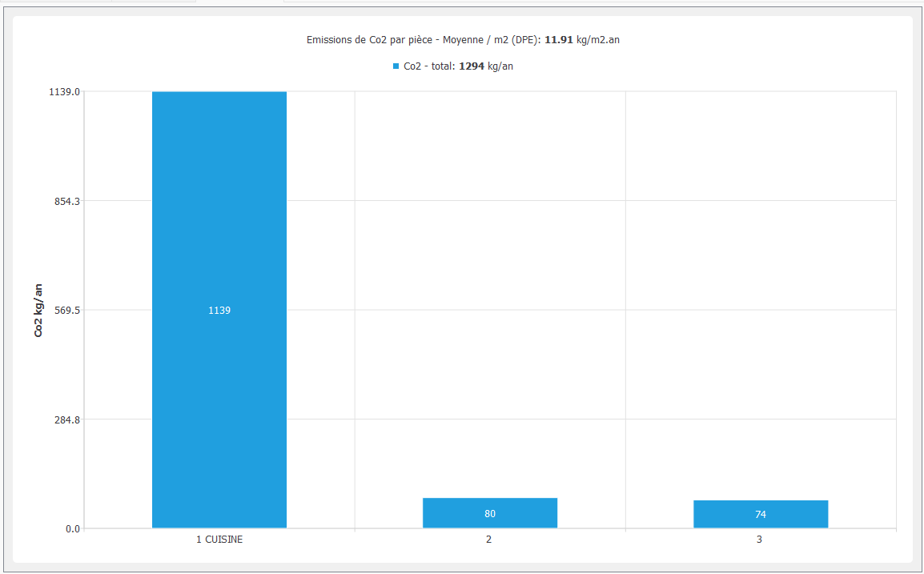Click the 569.5 y-axis tick label
The image size is (924, 574).
66,310
